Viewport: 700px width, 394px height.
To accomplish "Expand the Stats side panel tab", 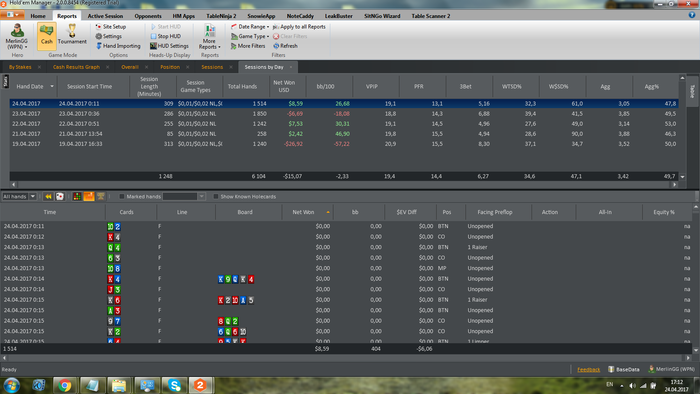I will (x=5, y=81).
